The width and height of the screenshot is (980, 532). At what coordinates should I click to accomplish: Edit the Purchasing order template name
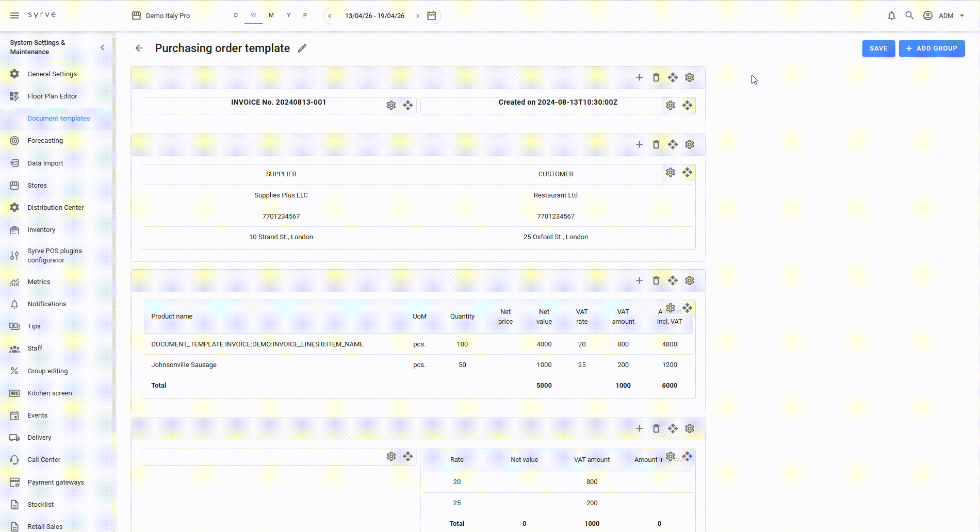(302, 48)
